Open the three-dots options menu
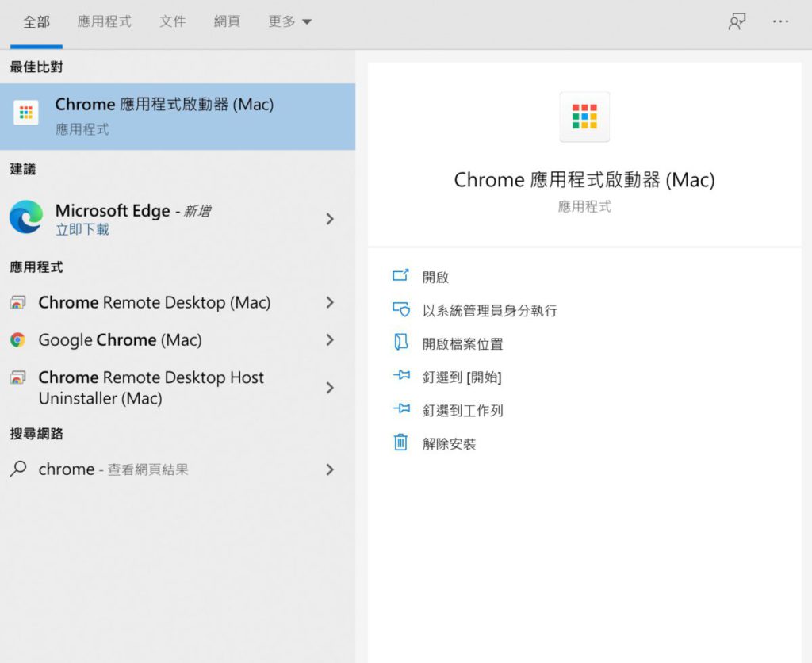Image resolution: width=812 pixels, height=663 pixels. tap(780, 21)
